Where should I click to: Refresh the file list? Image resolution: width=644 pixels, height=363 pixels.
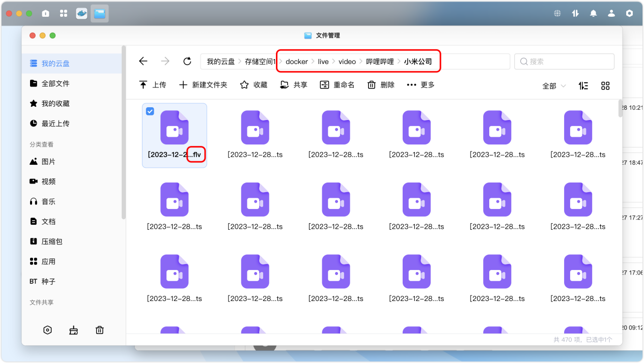coord(187,60)
